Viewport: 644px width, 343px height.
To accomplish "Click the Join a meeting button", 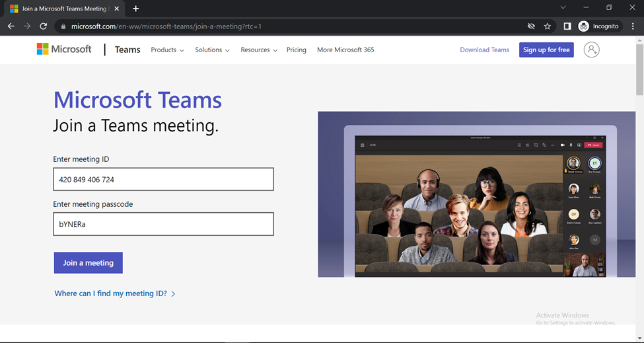I will (x=89, y=263).
